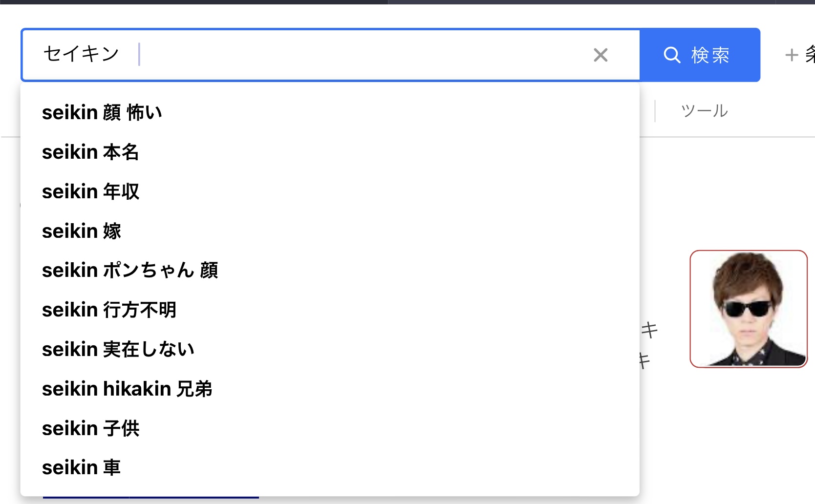The height and width of the screenshot is (504, 815).
Task: Select suggestion 'seikin ポンちゃん 顔'
Action: point(330,270)
